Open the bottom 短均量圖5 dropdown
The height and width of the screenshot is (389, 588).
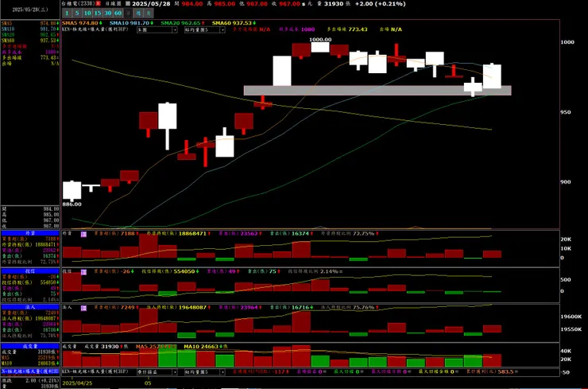tap(205, 371)
